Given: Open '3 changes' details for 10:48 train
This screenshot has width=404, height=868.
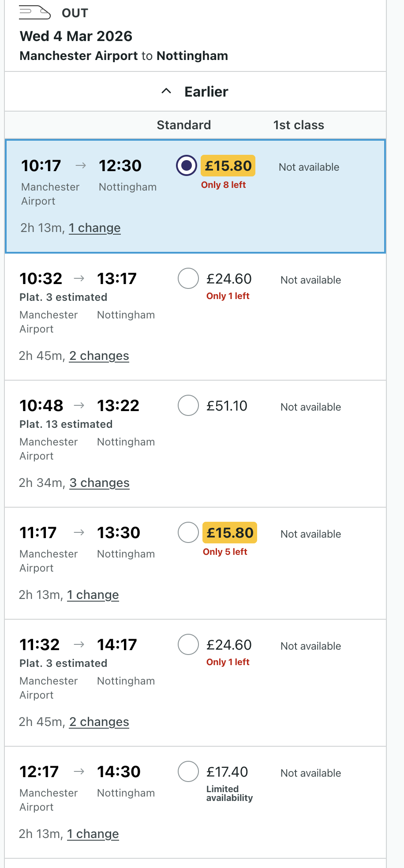Looking at the screenshot, I should point(99,483).
